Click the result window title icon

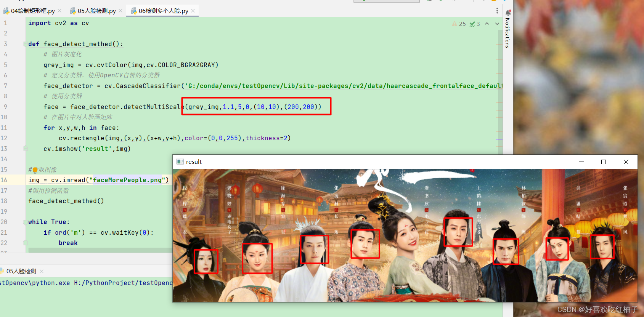pos(180,162)
